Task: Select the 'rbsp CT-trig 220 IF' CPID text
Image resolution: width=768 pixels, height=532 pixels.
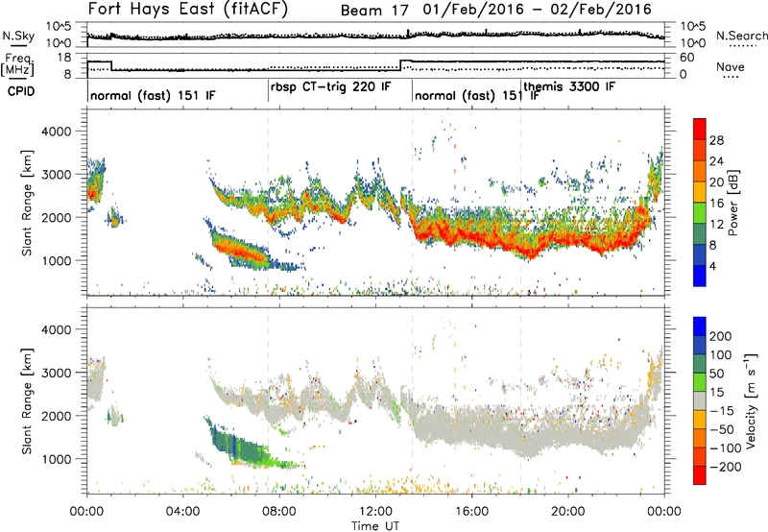Action: (330, 86)
